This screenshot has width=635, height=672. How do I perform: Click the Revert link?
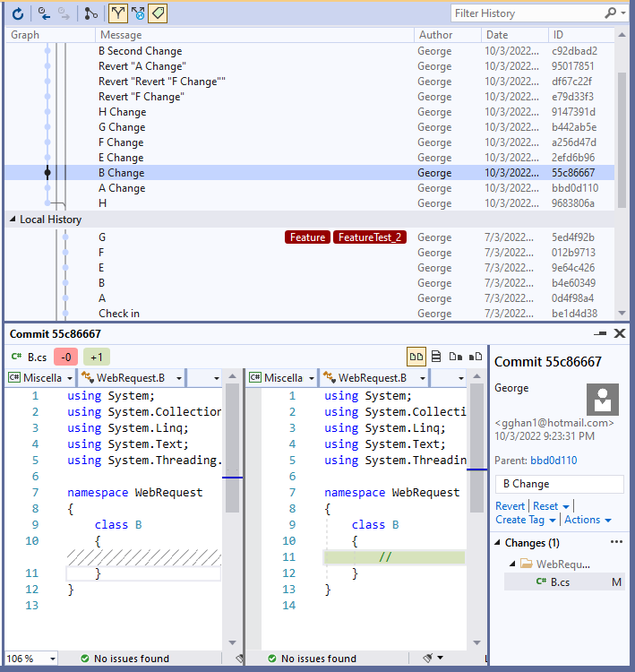[x=510, y=506]
